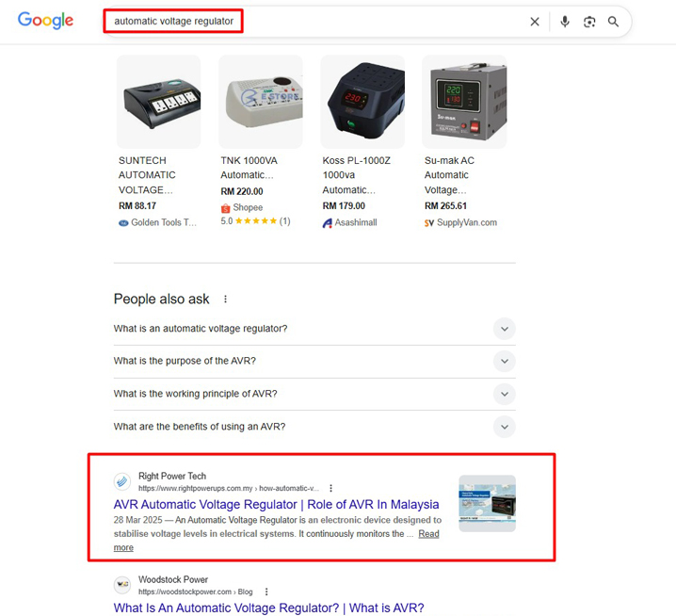The image size is (676, 616).
Task: Open the Koss PL-1000Z product image
Action: tap(362, 102)
